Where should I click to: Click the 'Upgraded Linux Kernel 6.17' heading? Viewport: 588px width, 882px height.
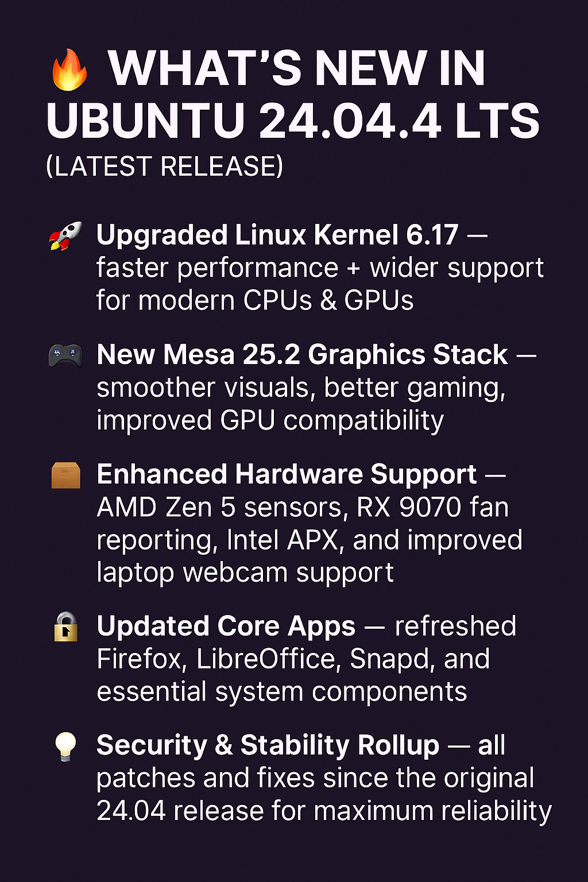pyautogui.click(x=277, y=235)
